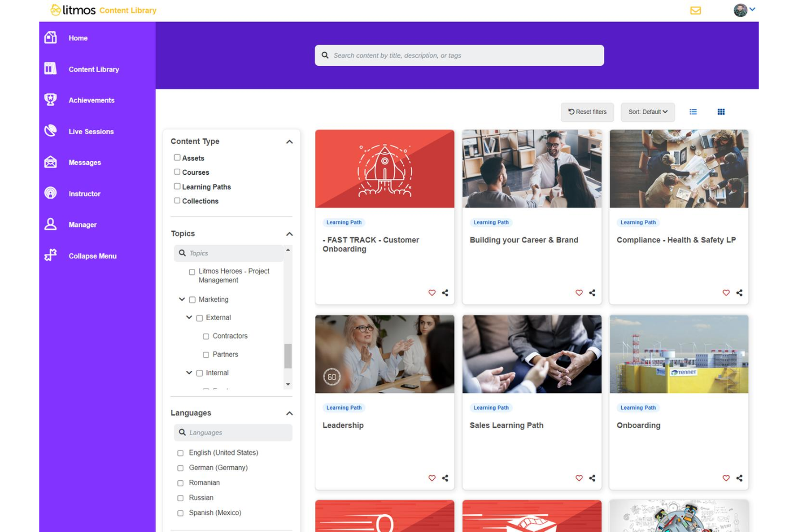
Task: Check the Courses content type
Action: click(177, 172)
